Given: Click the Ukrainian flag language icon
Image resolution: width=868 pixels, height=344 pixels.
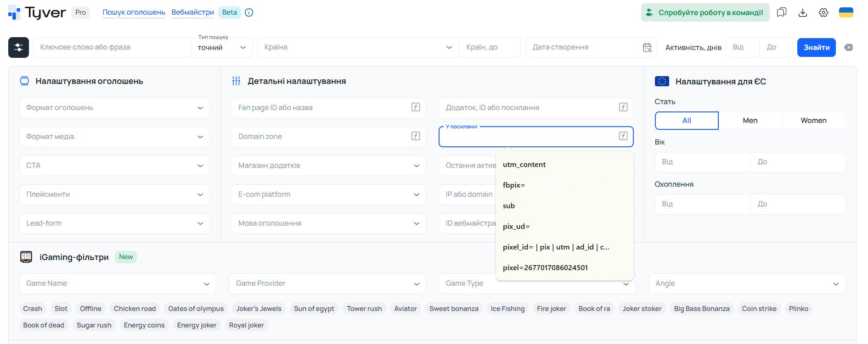Looking at the screenshot, I should [x=846, y=12].
